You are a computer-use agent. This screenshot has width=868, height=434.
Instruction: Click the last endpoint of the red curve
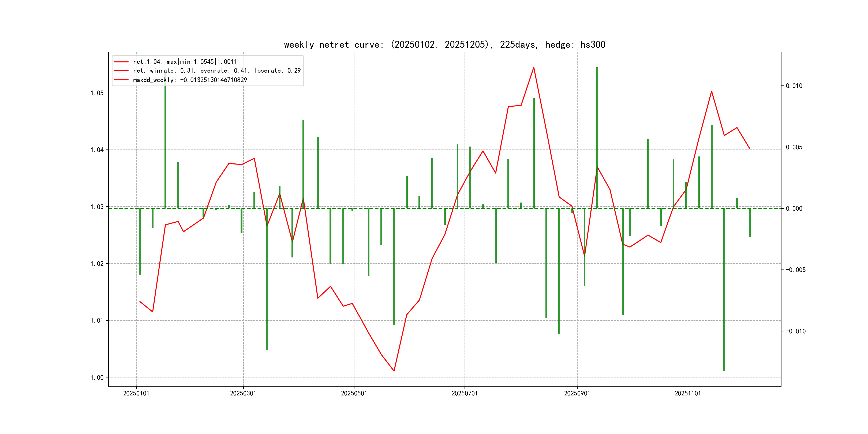point(750,149)
